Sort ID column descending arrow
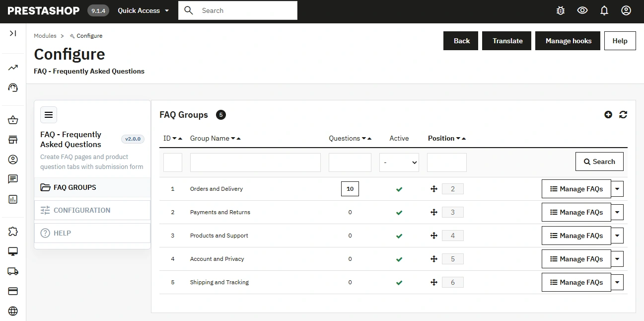 click(x=174, y=139)
